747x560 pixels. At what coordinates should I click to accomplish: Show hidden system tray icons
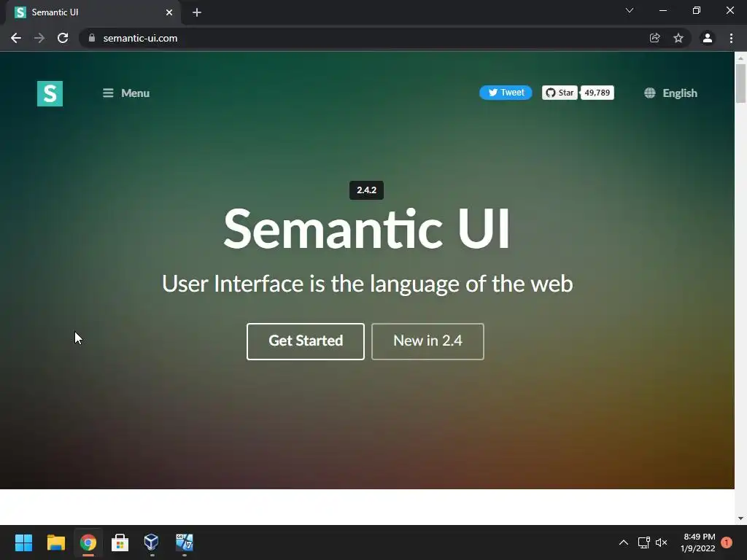coord(624,542)
